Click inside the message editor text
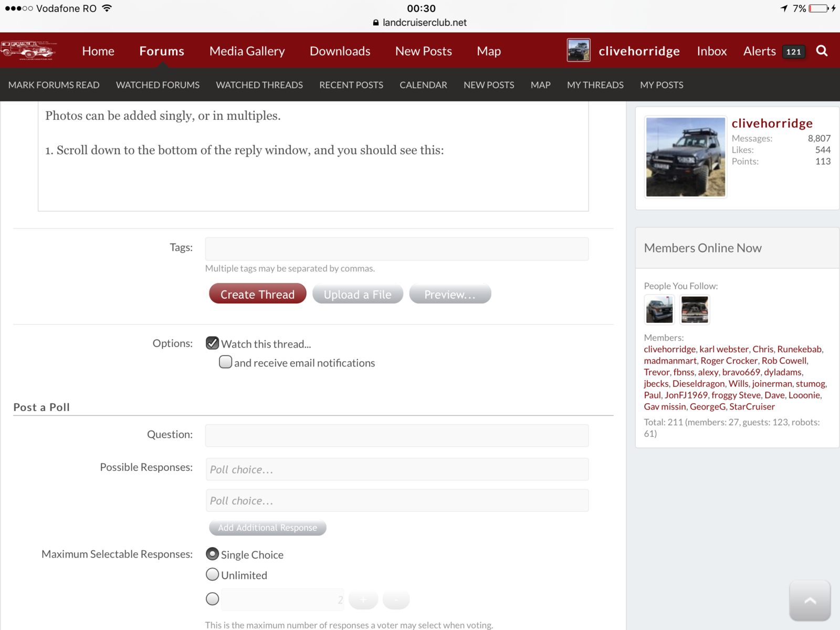The height and width of the screenshot is (630, 840). point(313,156)
